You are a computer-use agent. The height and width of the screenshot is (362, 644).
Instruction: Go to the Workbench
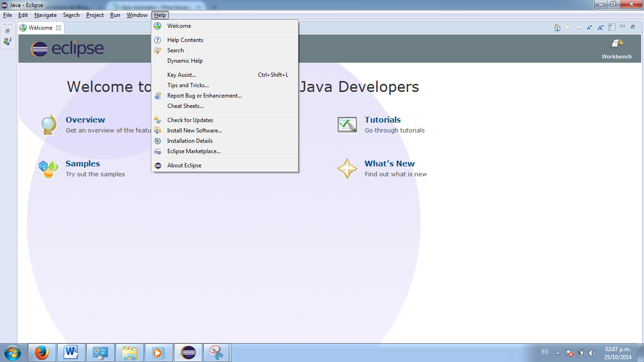[617, 49]
